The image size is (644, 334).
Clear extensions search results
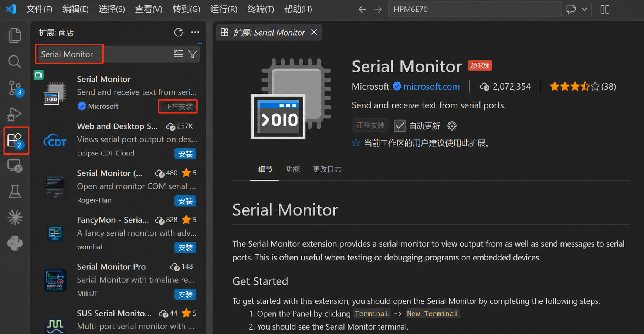tap(179, 54)
